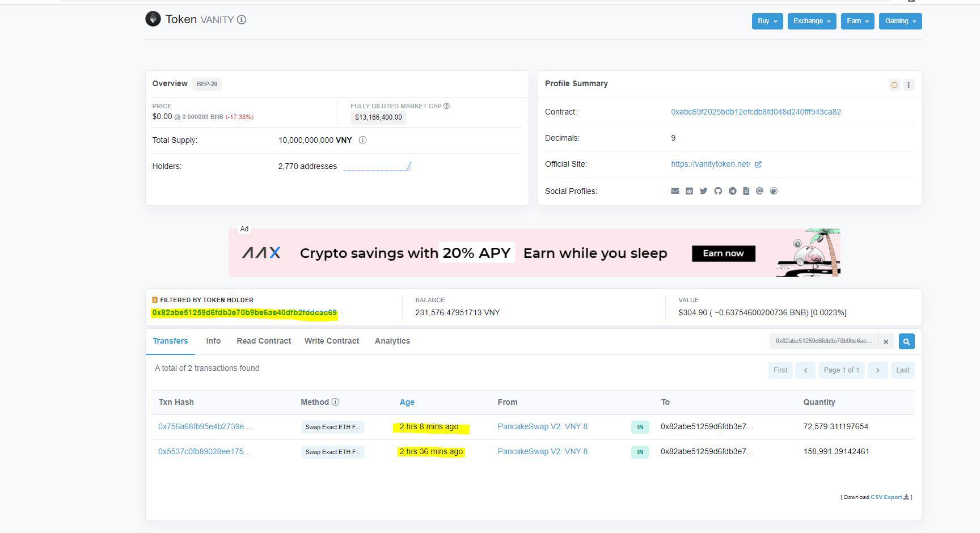Viewport: 980px width, 533px height.
Task: Click the IN badge in the 158,991 quantity row
Action: click(640, 452)
